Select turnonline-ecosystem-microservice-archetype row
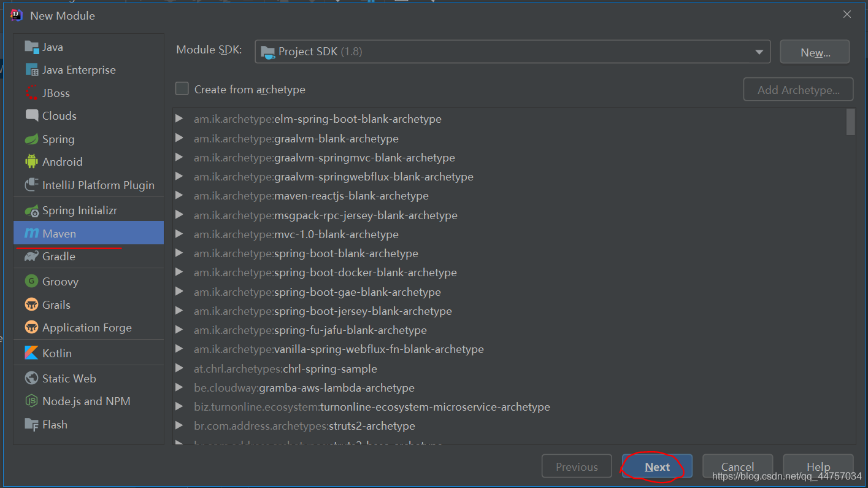 click(509, 406)
